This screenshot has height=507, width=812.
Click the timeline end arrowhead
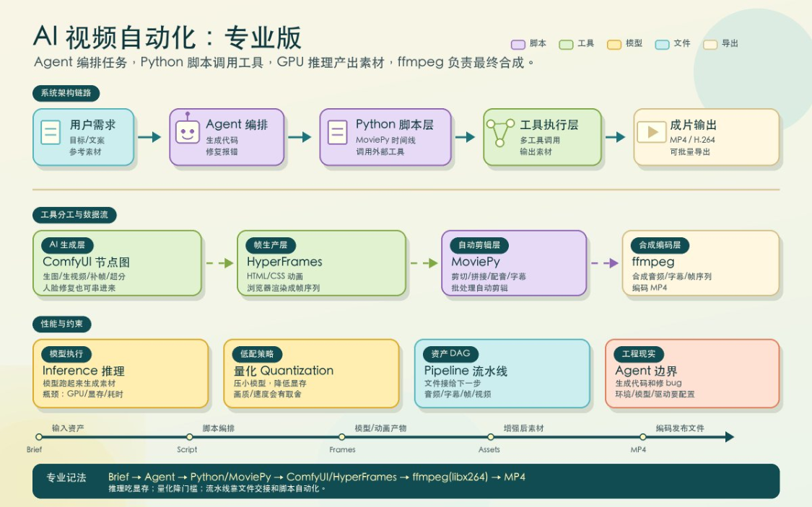coord(730,437)
